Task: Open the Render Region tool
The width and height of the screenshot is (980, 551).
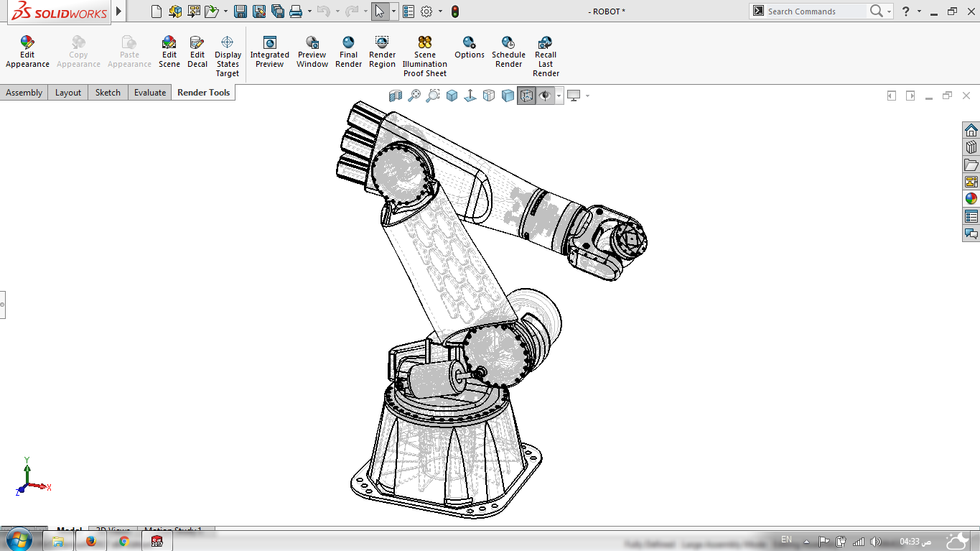Action: tap(382, 52)
